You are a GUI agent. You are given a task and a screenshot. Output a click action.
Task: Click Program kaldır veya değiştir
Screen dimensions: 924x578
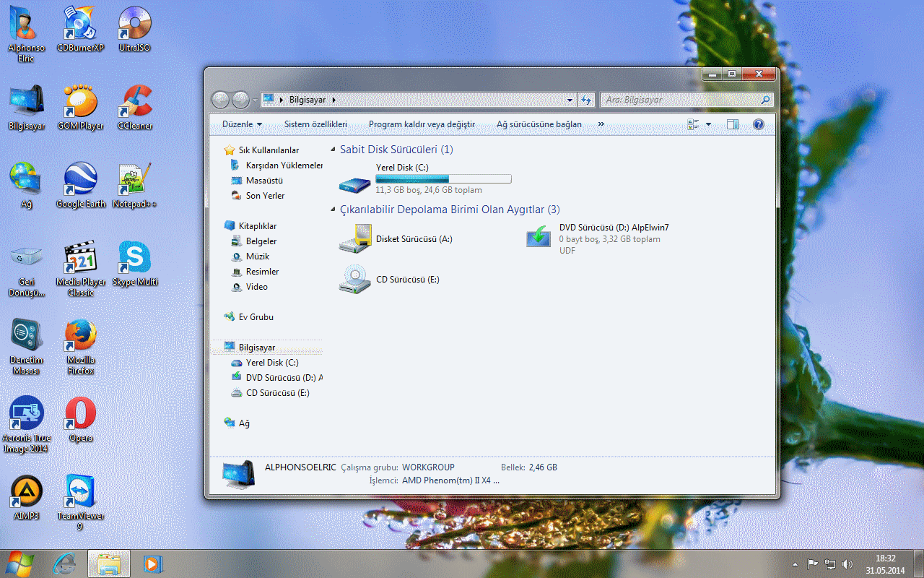click(422, 124)
